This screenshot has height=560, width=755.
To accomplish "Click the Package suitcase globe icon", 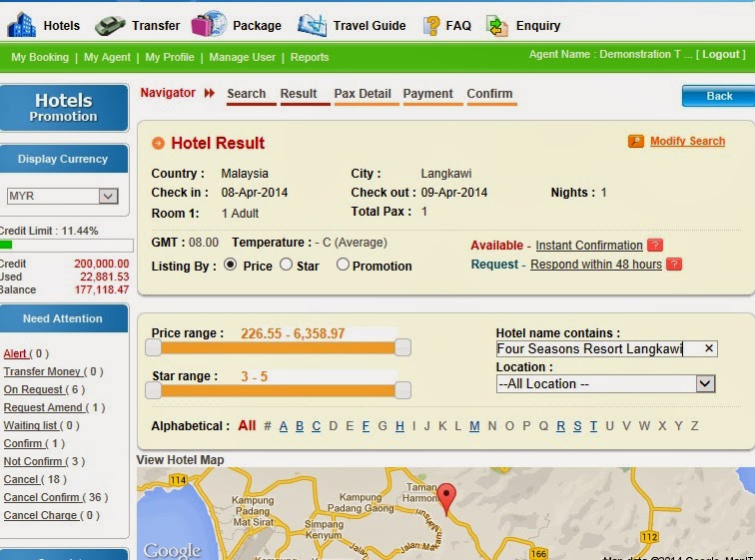I will pyautogui.click(x=209, y=24).
